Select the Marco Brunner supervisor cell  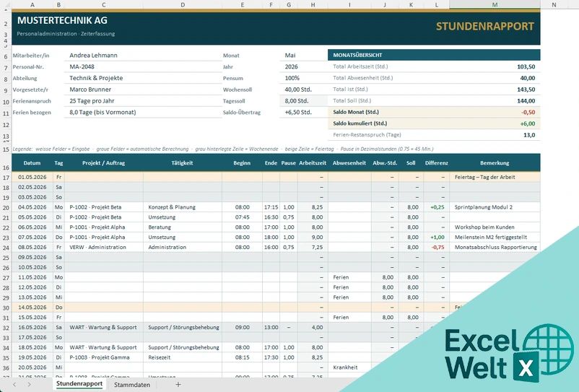[x=143, y=90]
